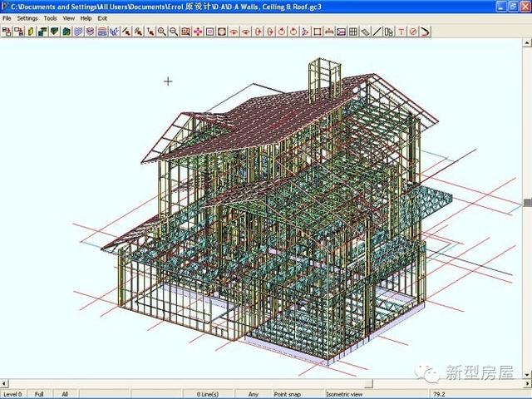
Task: Click the Exit menu item
Action: coord(102,18)
